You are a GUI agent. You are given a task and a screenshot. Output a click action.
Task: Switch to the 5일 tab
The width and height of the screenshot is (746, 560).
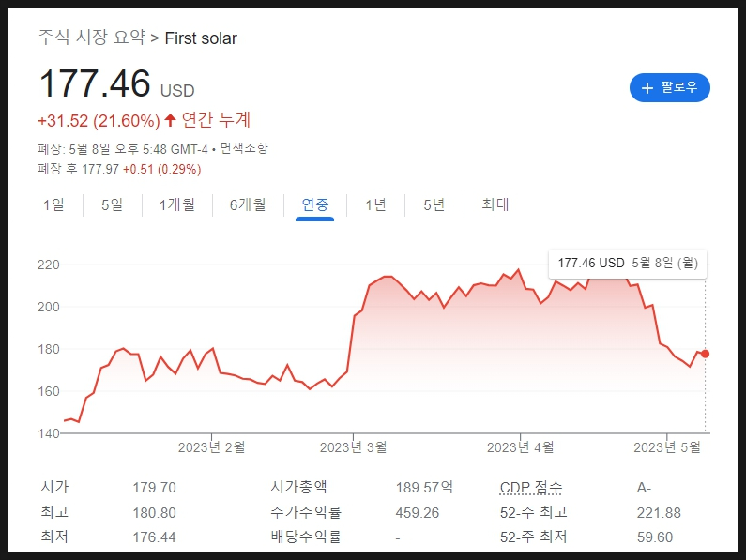(112, 204)
